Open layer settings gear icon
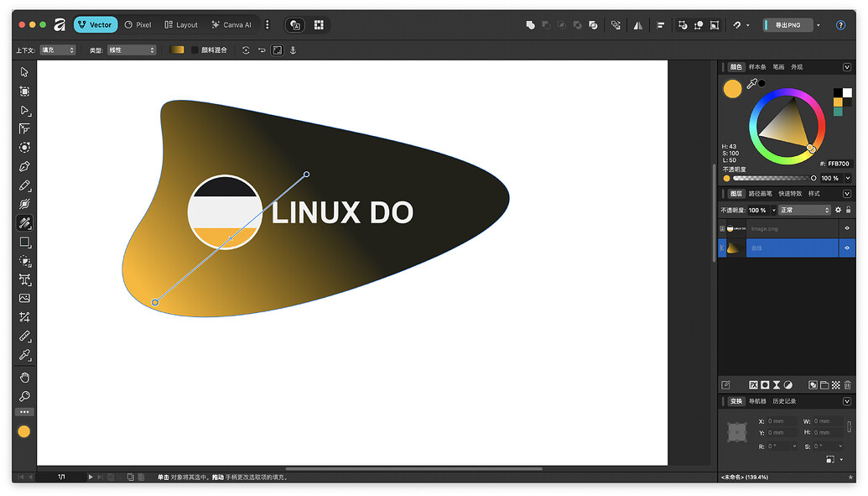 pos(838,210)
